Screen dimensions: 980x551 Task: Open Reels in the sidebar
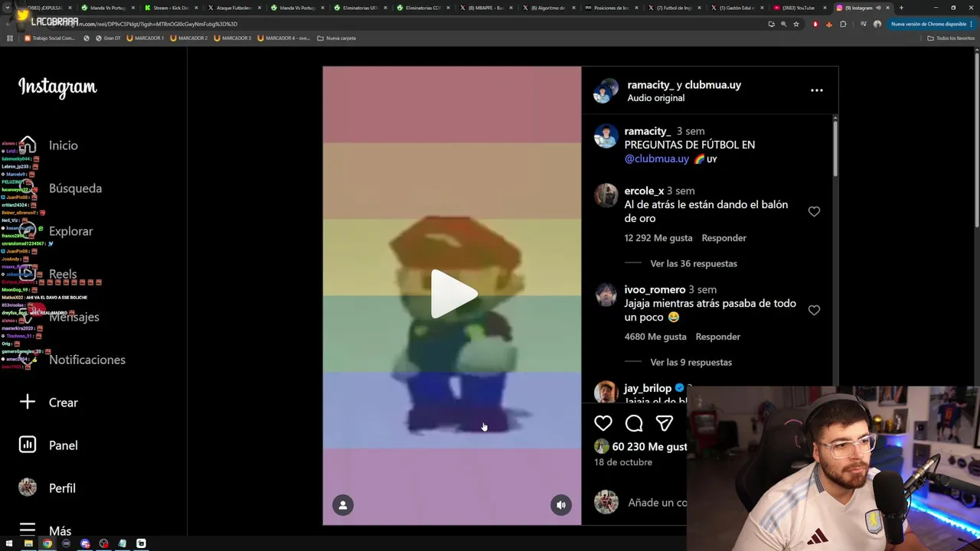(x=63, y=274)
